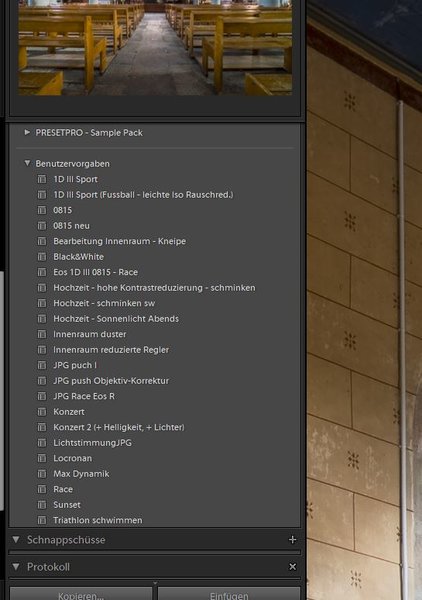Apply preset Innenraum reduzierte Regler

pyautogui.click(x=111, y=350)
